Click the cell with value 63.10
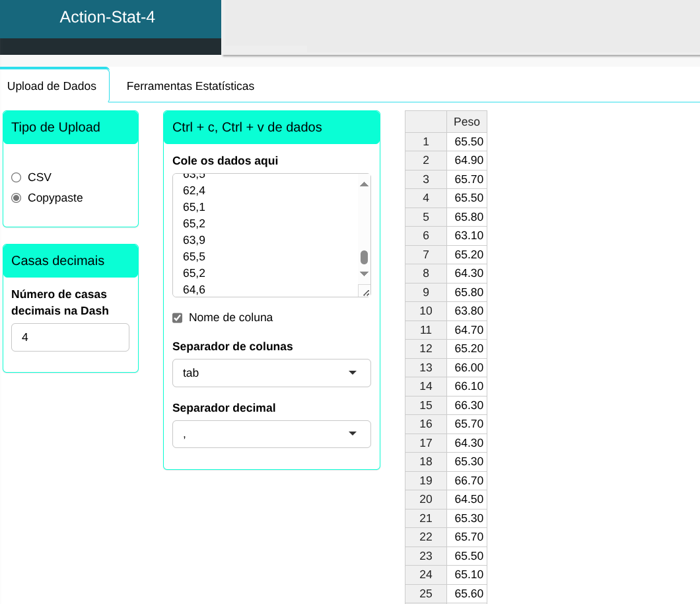 (467, 236)
